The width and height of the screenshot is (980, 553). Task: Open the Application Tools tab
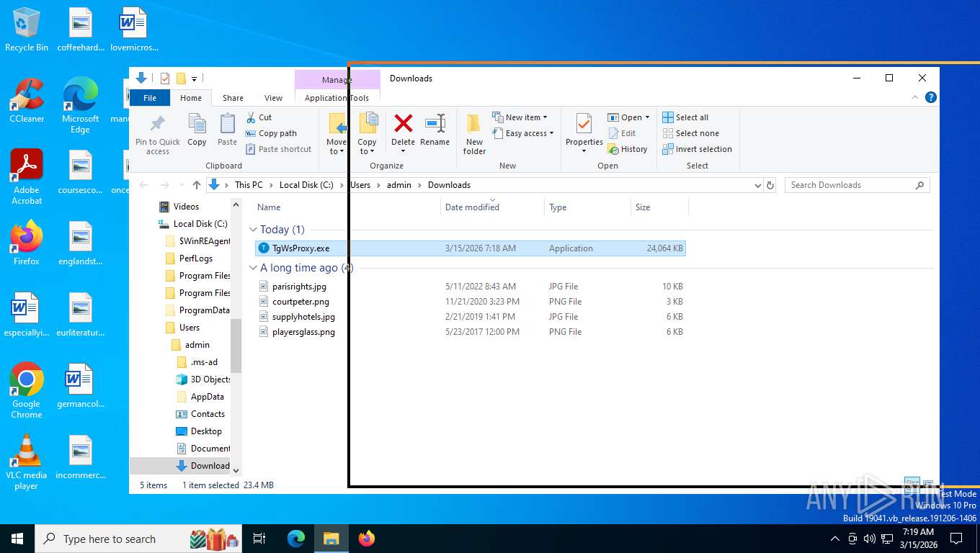[337, 98]
